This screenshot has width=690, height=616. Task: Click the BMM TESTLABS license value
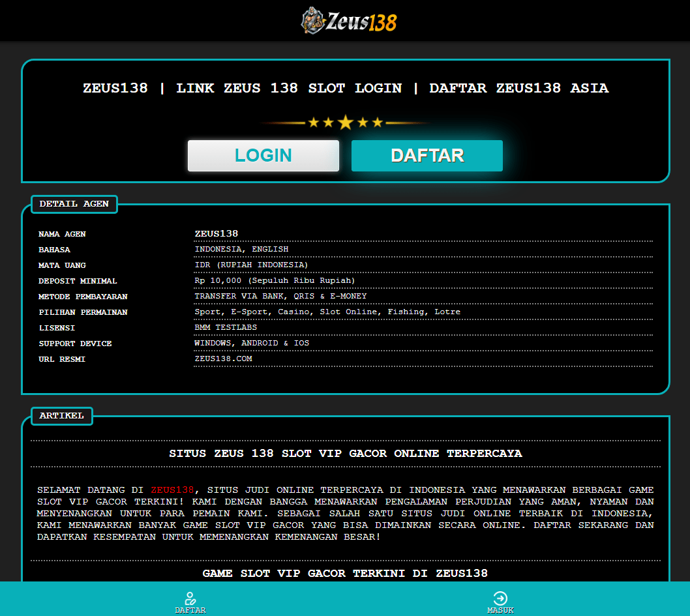coord(226,327)
